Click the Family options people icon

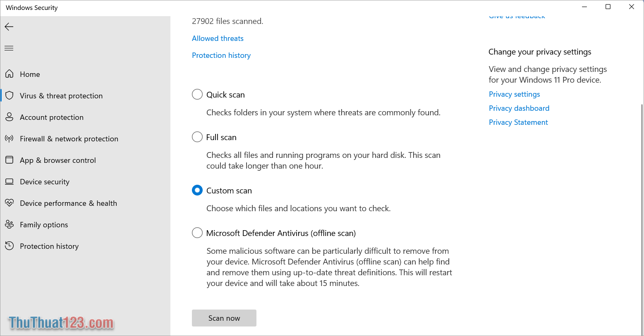point(9,224)
